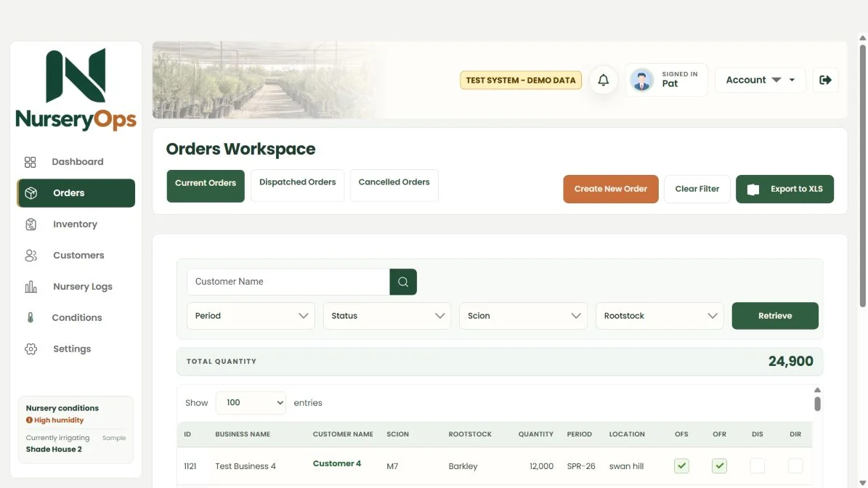The image size is (868, 488).
Task: Click the NurseryOps logo
Action: coord(76,89)
